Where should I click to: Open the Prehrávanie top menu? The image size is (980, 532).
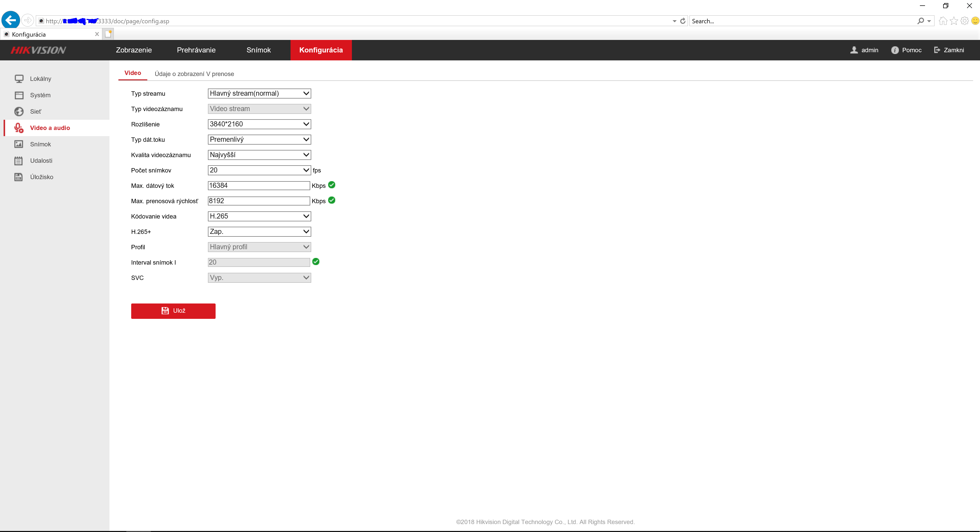196,50
